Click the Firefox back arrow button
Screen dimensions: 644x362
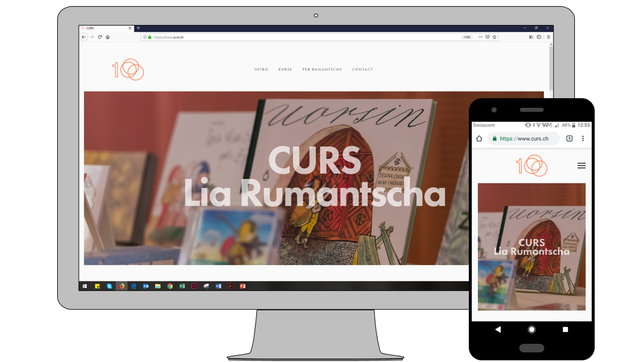click(84, 37)
